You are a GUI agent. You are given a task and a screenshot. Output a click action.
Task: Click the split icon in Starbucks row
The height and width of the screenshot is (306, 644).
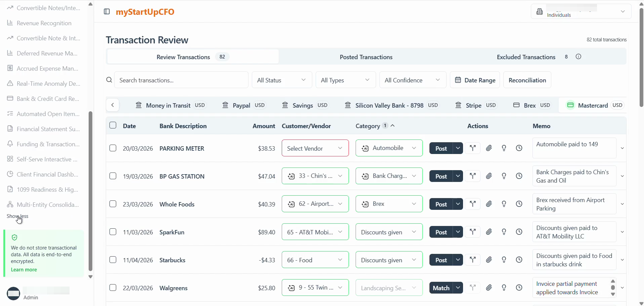tap(473, 260)
